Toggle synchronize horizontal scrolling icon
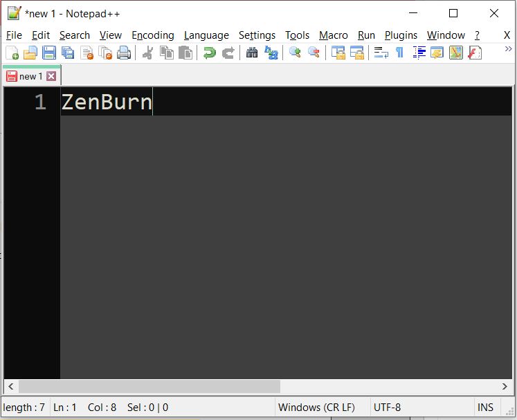Viewport: 517px width, 420px height. (356, 53)
